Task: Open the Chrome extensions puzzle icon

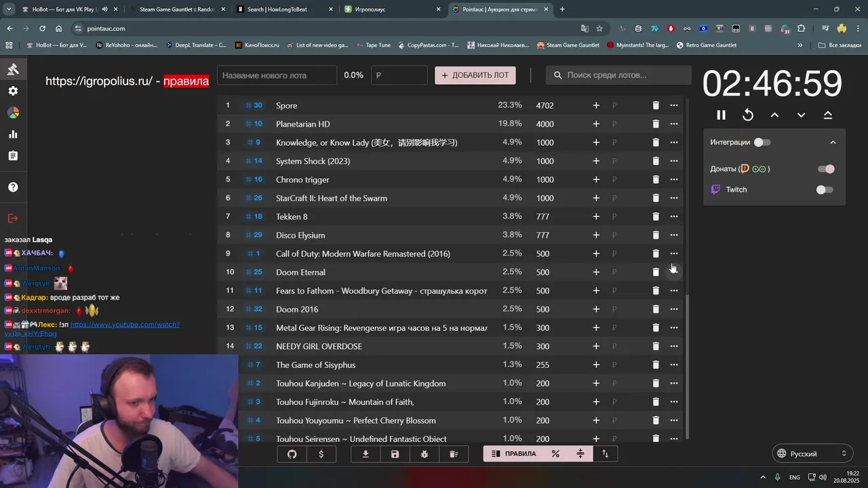Action: 802,28
